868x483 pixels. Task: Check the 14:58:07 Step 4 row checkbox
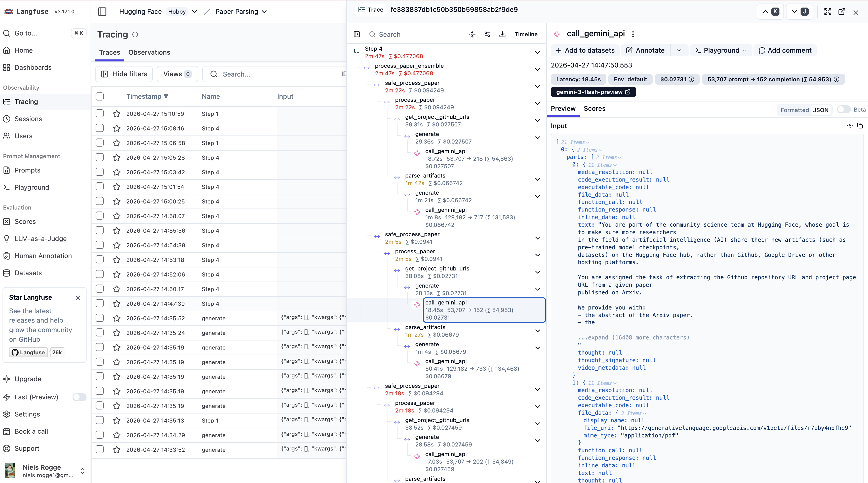pos(100,216)
